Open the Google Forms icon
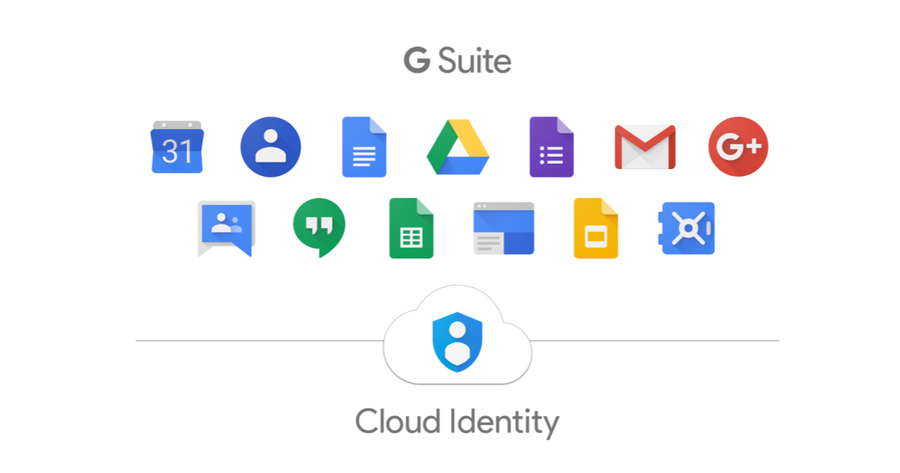This screenshot has width=900, height=473. pos(551,147)
